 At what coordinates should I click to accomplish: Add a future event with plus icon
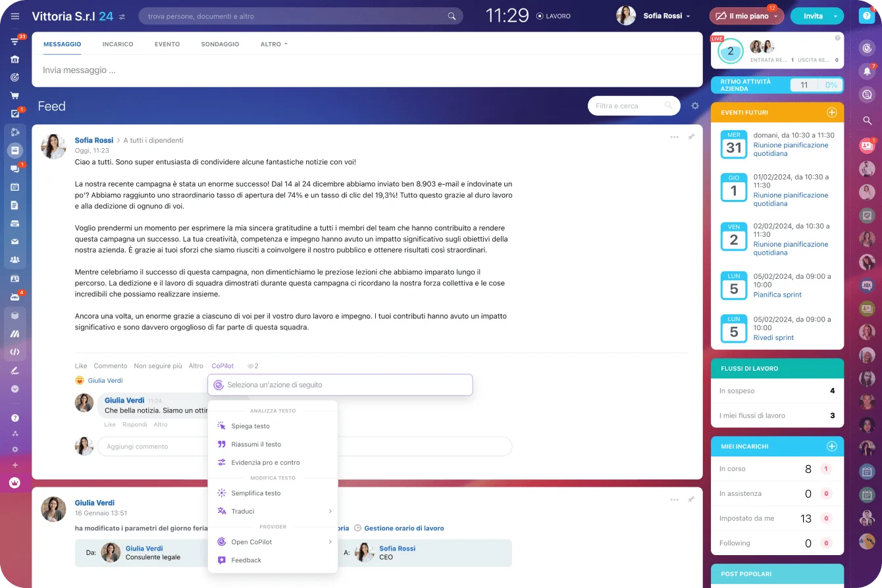tap(831, 112)
